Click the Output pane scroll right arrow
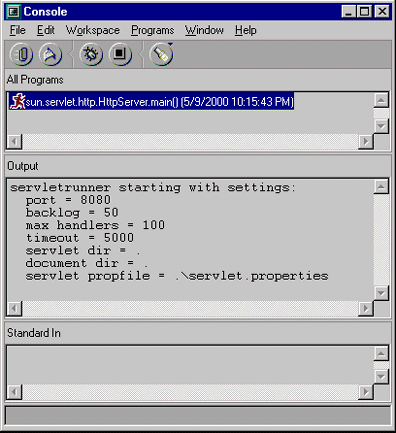The image size is (396, 433). pos(366,309)
